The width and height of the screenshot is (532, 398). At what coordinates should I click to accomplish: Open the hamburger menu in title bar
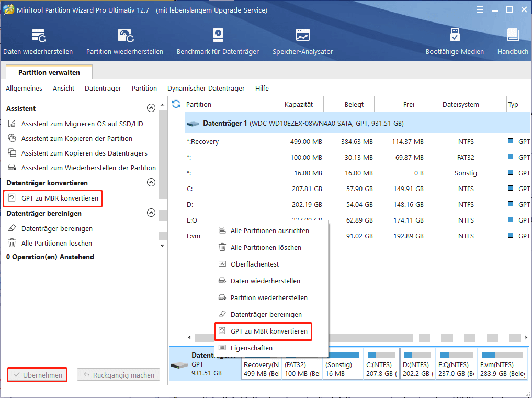480,9
